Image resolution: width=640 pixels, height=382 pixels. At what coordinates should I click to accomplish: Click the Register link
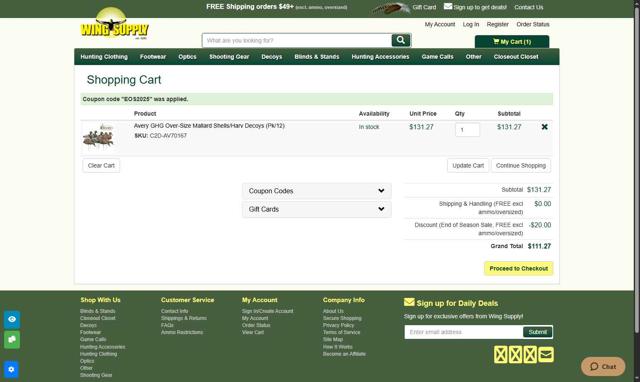498,24
